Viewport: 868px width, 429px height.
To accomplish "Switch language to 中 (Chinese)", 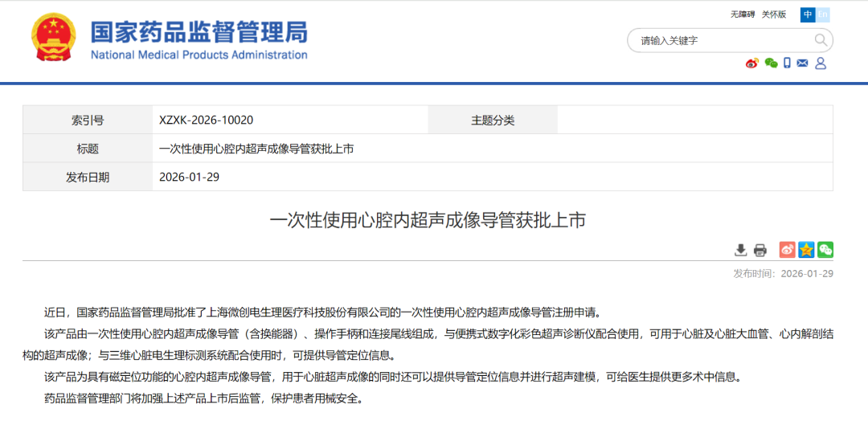I will tap(808, 14).
